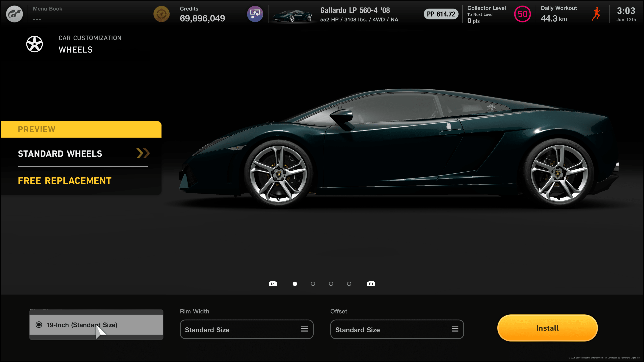The image size is (644, 362).
Task: Click the 552 HP / 3108 lbs. specs text
Action: click(x=359, y=19)
